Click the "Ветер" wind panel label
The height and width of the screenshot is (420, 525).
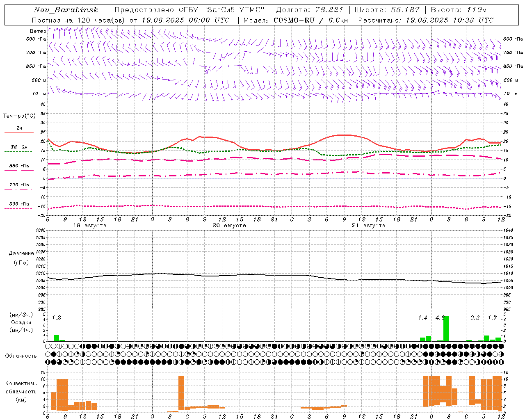coord(38,31)
